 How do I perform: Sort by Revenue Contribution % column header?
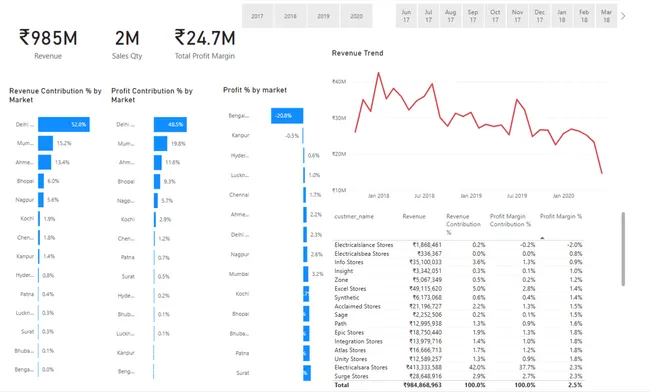pyautogui.click(x=463, y=224)
